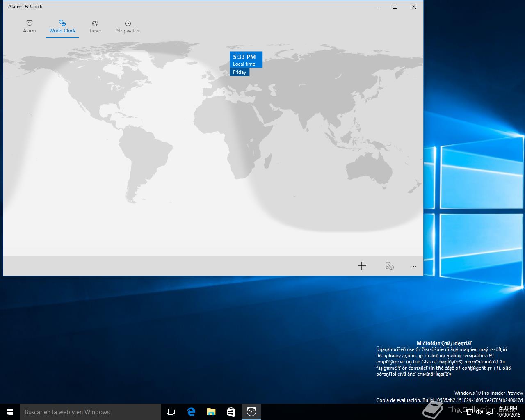Viewport: 525px width, 420px height.
Task: Open the Alarm tab
Action: click(30, 26)
